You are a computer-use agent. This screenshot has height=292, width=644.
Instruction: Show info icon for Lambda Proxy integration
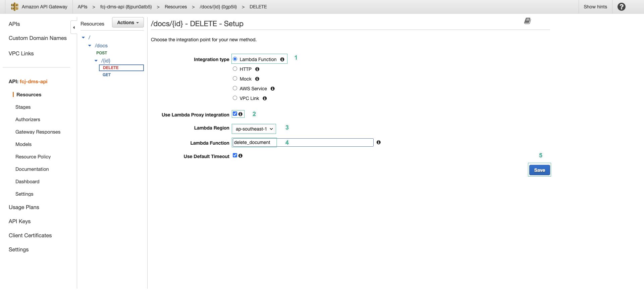tap(240, 114)
